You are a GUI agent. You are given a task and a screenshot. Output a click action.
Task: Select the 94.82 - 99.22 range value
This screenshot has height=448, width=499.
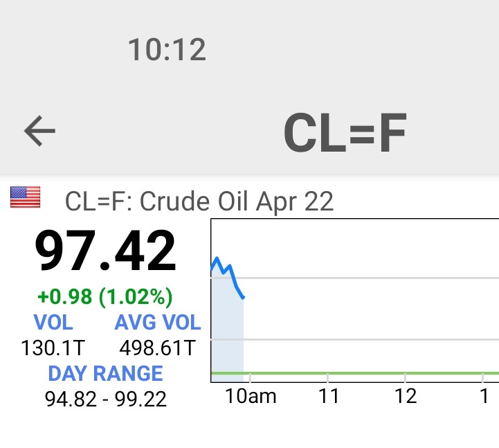[x=105, y=399]
